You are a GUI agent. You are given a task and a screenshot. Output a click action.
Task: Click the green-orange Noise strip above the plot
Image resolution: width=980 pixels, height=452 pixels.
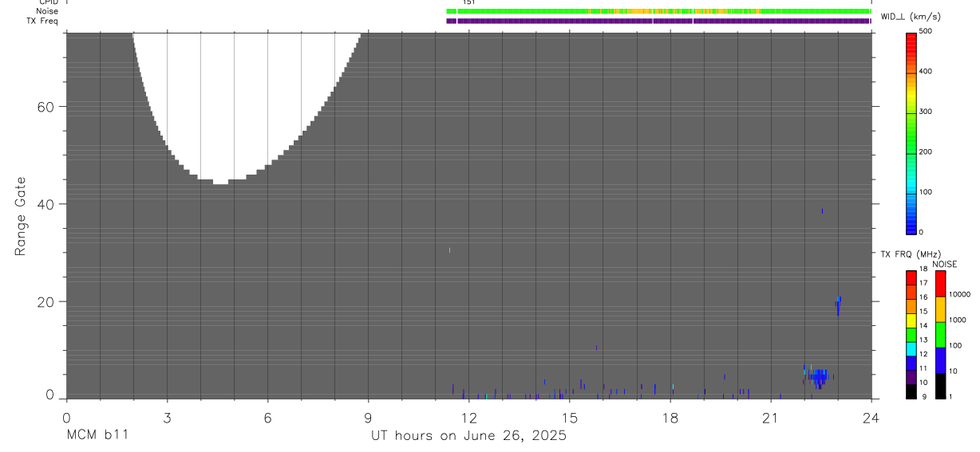click(658, 11)
